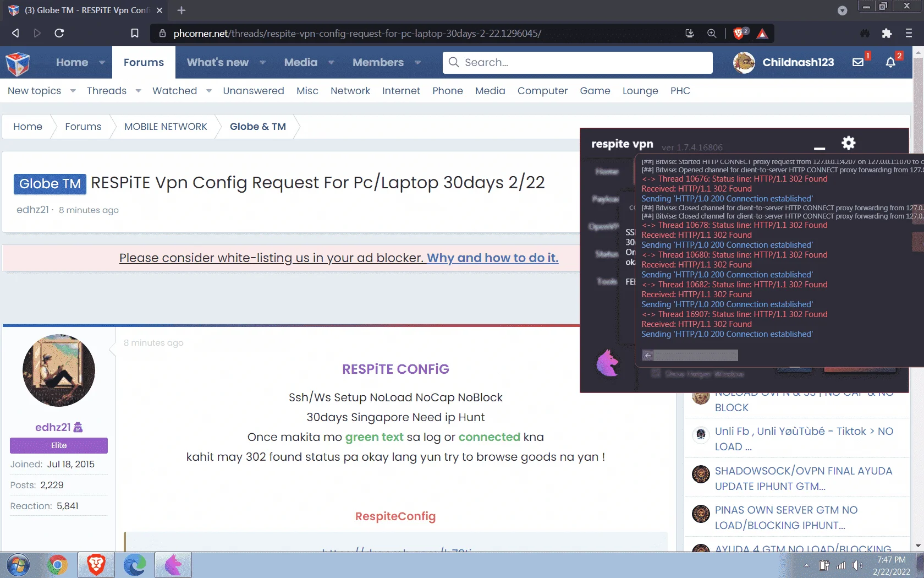Open the inbox envelope messages
The height and width of the screenshot is (578, 924).
coord(858,62)
